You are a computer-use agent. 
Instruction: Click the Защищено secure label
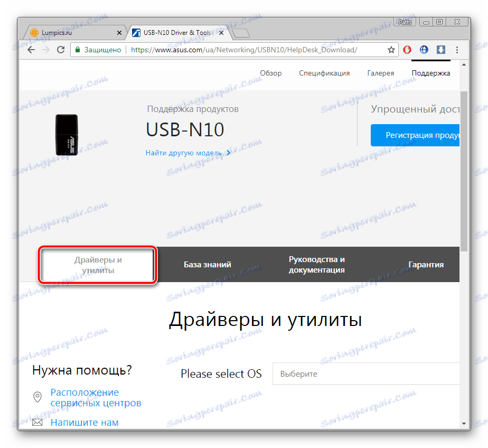tap(102, 50)
